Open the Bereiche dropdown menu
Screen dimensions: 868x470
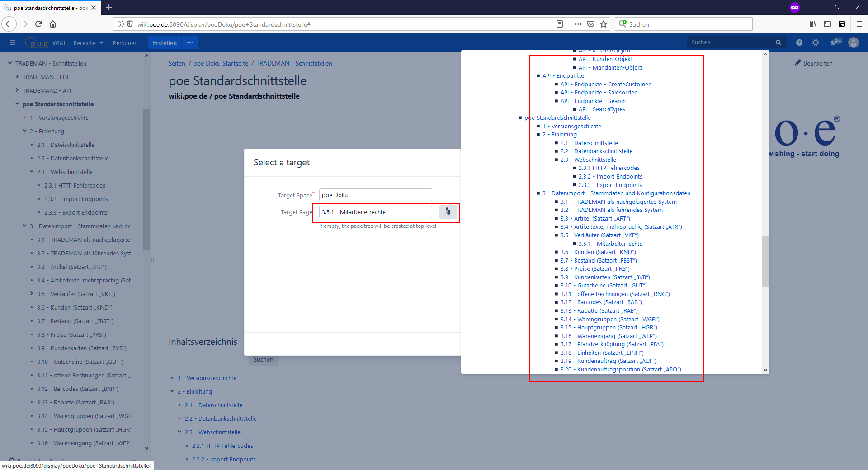point(88,43)
